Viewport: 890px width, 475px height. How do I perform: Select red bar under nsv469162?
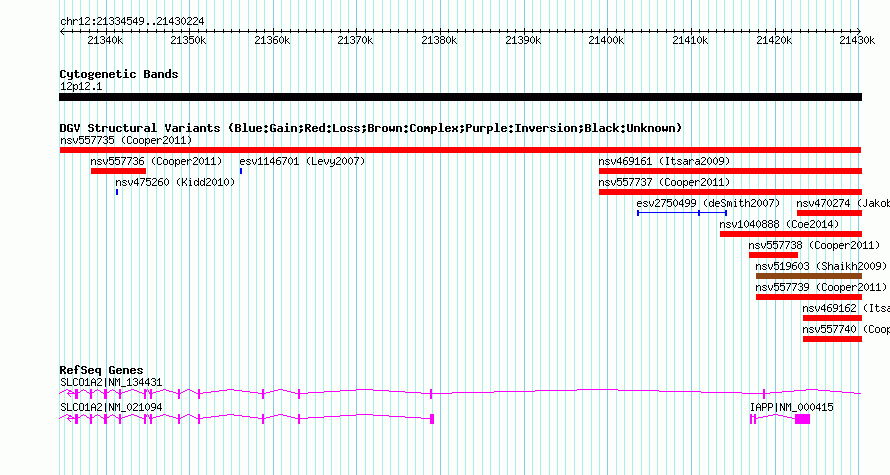pyautogui.click(x=832, y=318)
